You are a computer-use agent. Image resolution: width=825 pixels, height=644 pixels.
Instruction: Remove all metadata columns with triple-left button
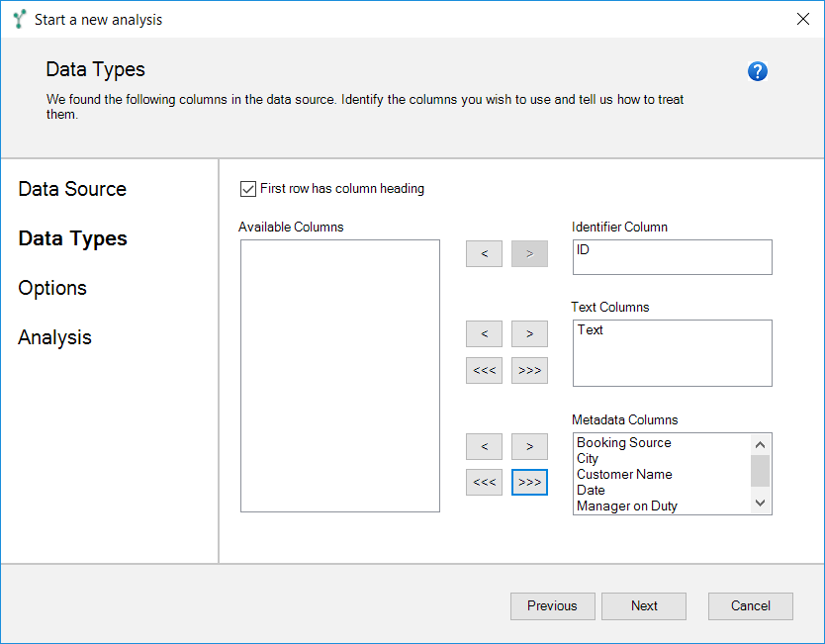tap(484, 483)
